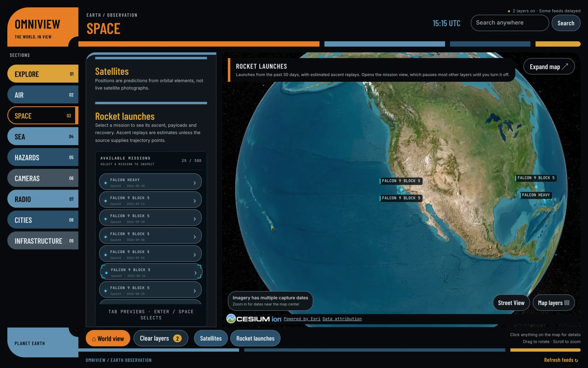The width and height of the screenshot is (588, 368).
Task: Click the Satellites panel heading
Action: point(112,71)
